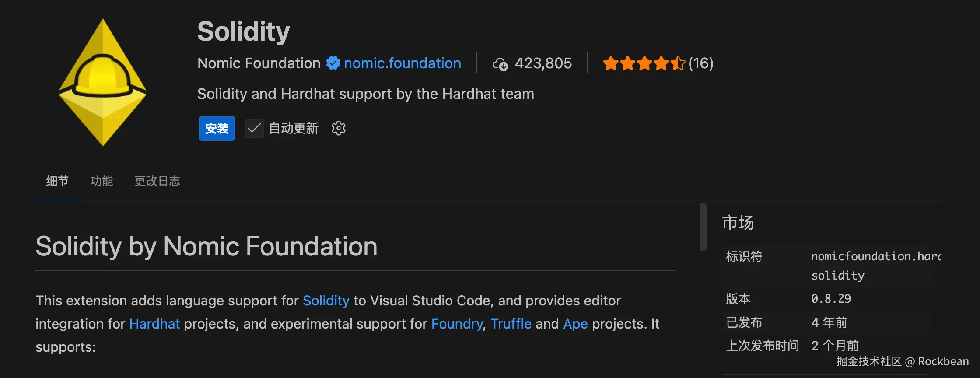Click the identifier nomicfoundation.hardhat-solidity text
Screen dimensions: 980x378
(x=876, y=266)
